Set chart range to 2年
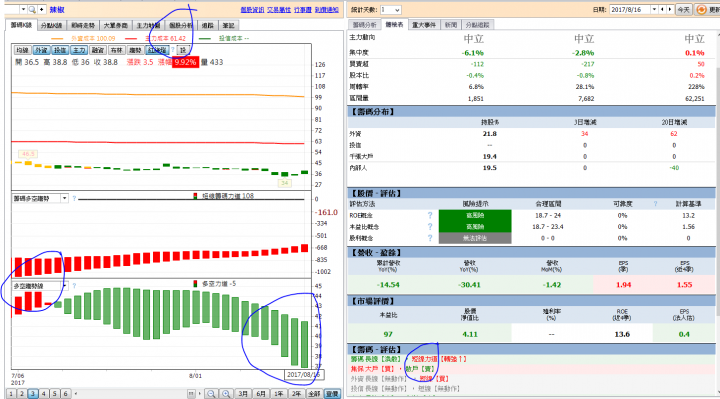The image size is (720, 399). point(297,393)
